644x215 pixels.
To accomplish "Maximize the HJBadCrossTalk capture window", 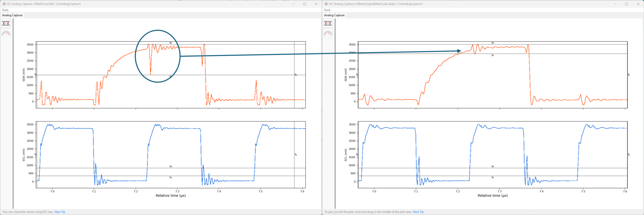I will click(x=304, y=4).
